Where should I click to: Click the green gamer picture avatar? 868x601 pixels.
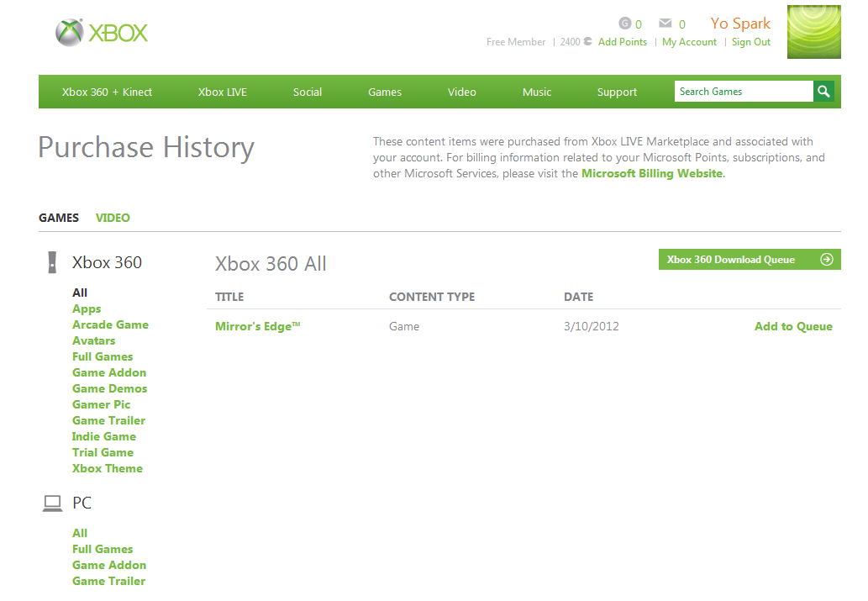813,32
